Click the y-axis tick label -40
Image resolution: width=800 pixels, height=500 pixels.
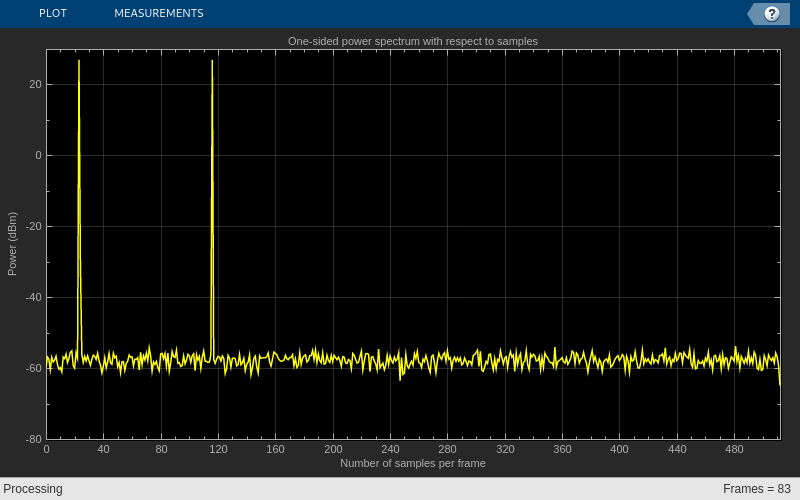(x=34, y=297)
